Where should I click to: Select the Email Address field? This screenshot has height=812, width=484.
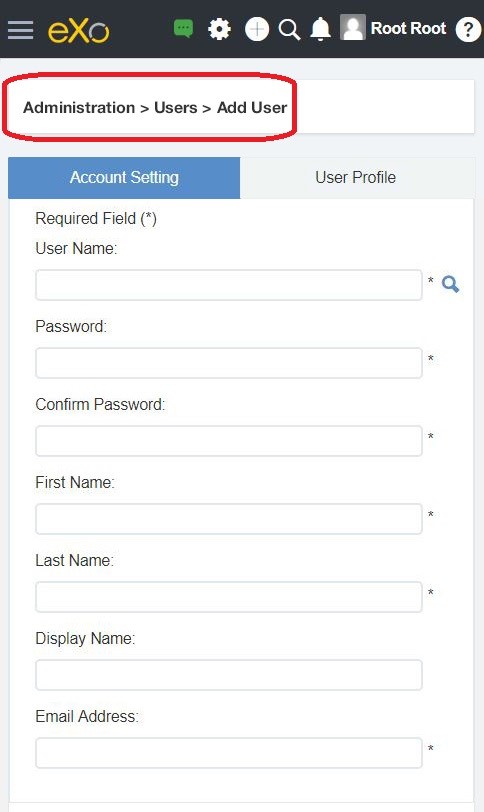[229, 753]
